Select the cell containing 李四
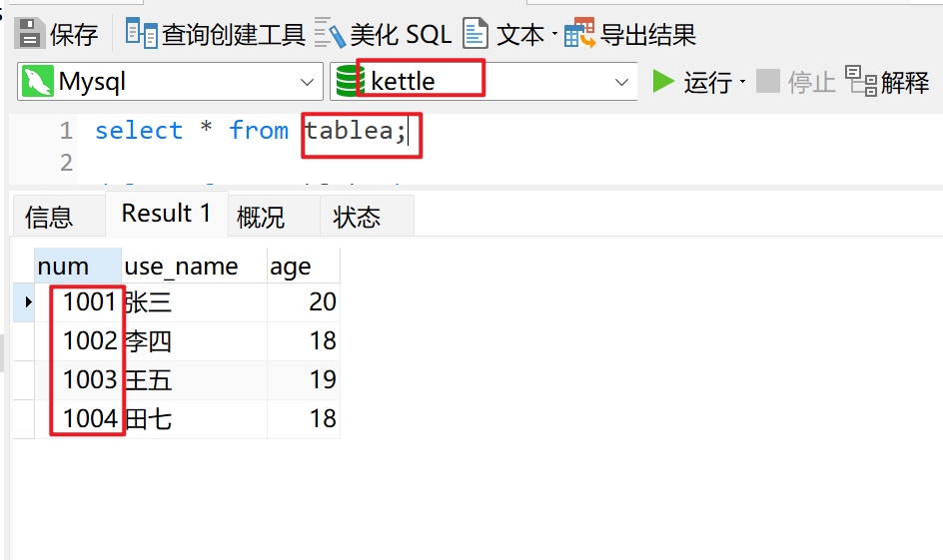Screen dimensions: 943x560 point(194,341)
